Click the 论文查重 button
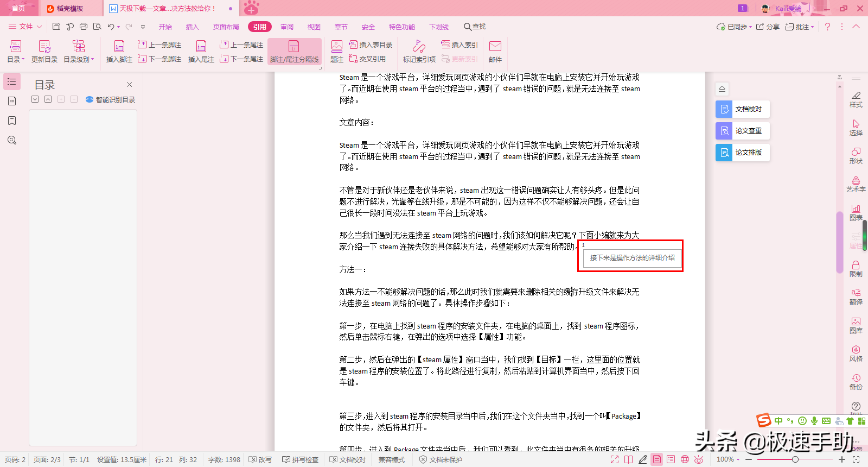Screen dimensions: 868x467 click(743, 131)
